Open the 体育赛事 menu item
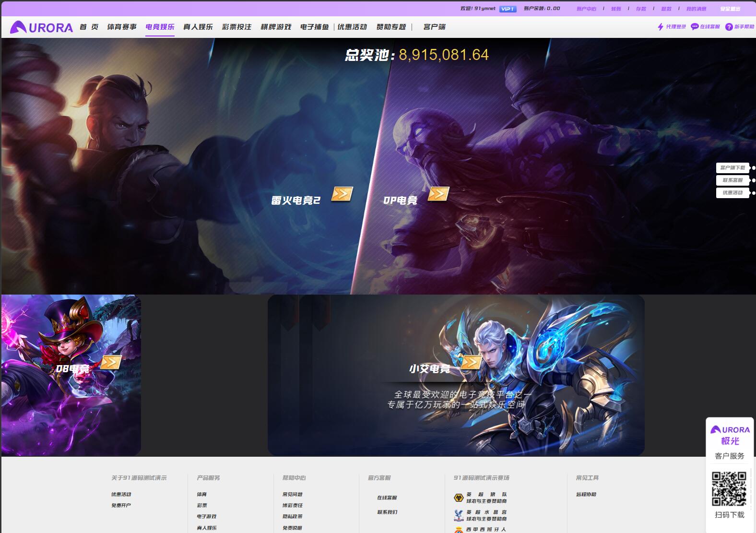This screenshot has width=756, height=533. click(122, 27)
